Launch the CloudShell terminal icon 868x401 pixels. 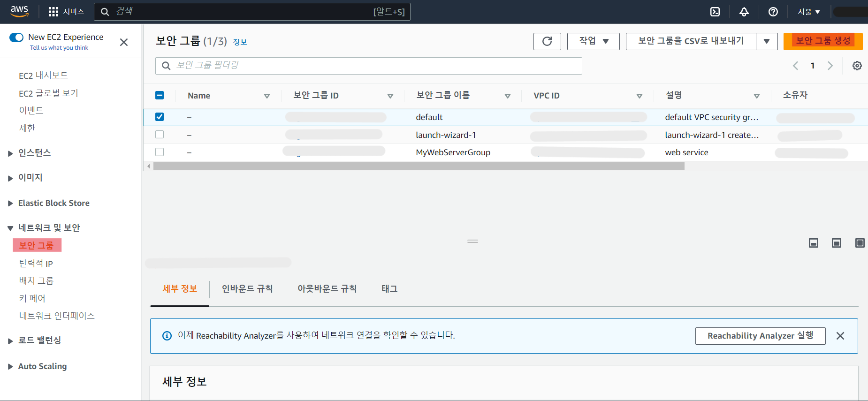[715, 12]
